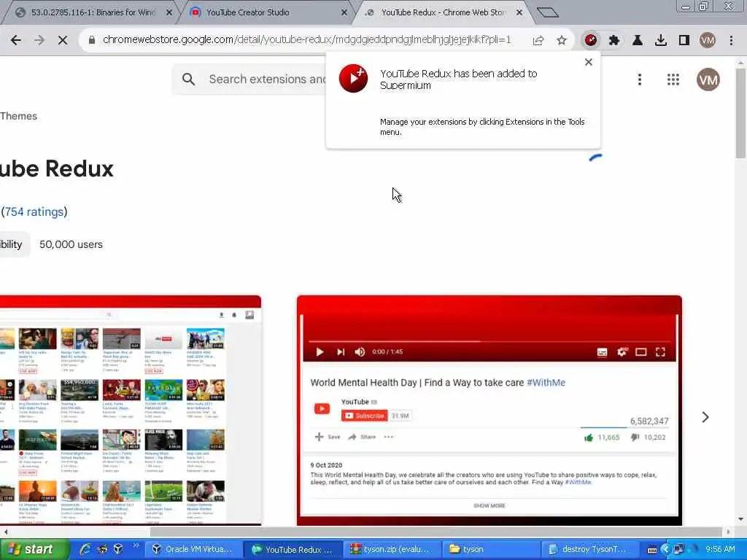Switch to YouTube Creator Studio tab
747x560 pixels.
248,13
